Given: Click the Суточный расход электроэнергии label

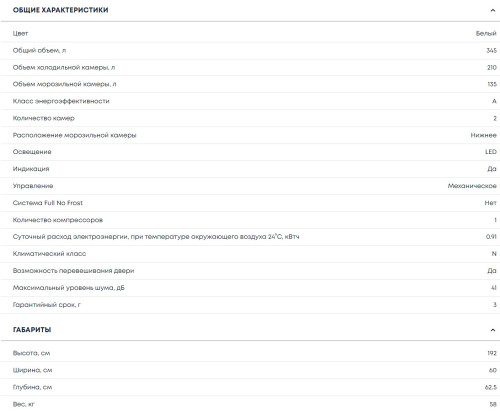Looking at the screenshot, I should [x=156, y=237].
